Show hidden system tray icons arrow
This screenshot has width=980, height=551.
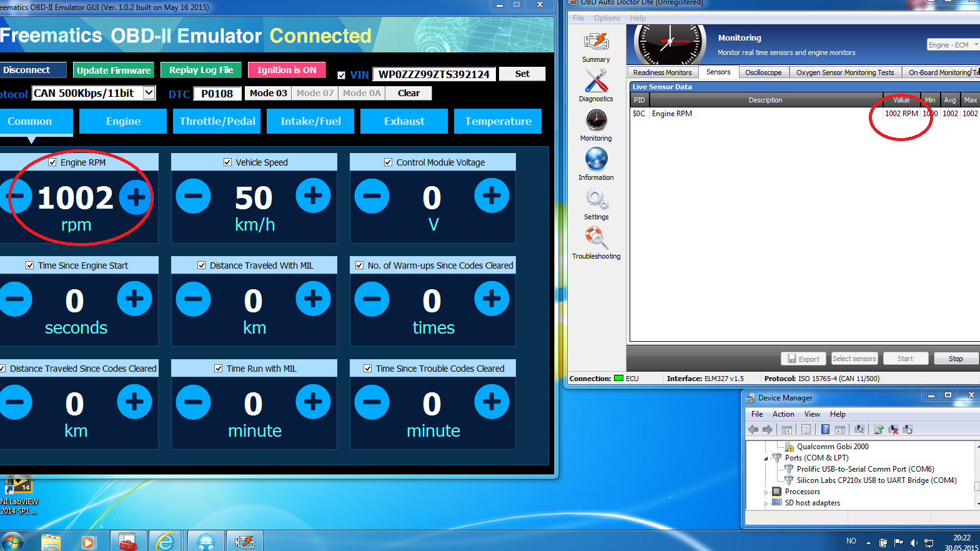point(868,543)
